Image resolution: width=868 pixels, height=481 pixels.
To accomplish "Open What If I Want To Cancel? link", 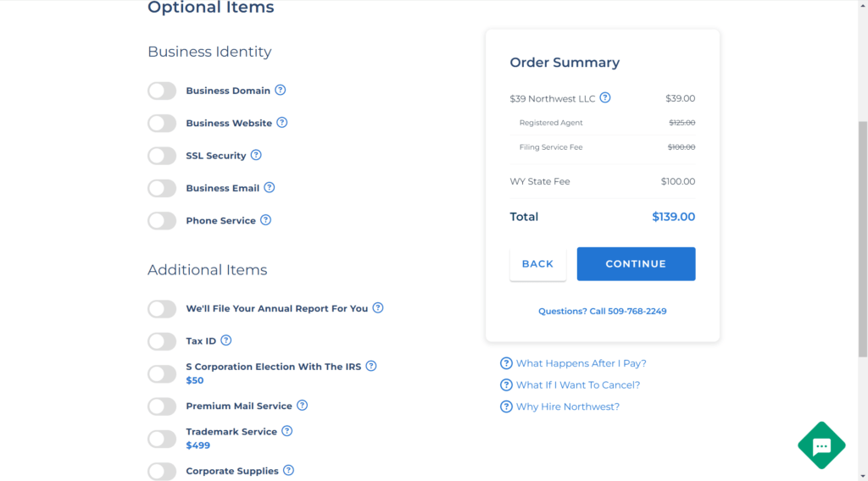I will tap(578, 384).
